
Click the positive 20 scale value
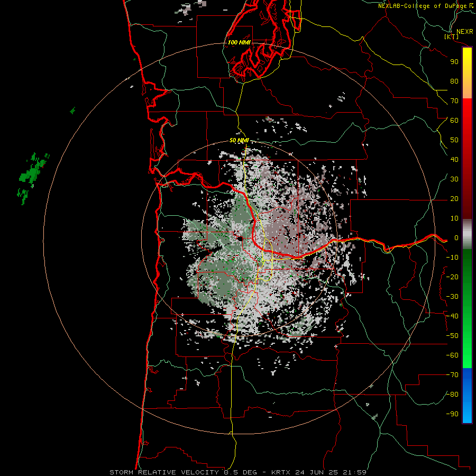454,198
